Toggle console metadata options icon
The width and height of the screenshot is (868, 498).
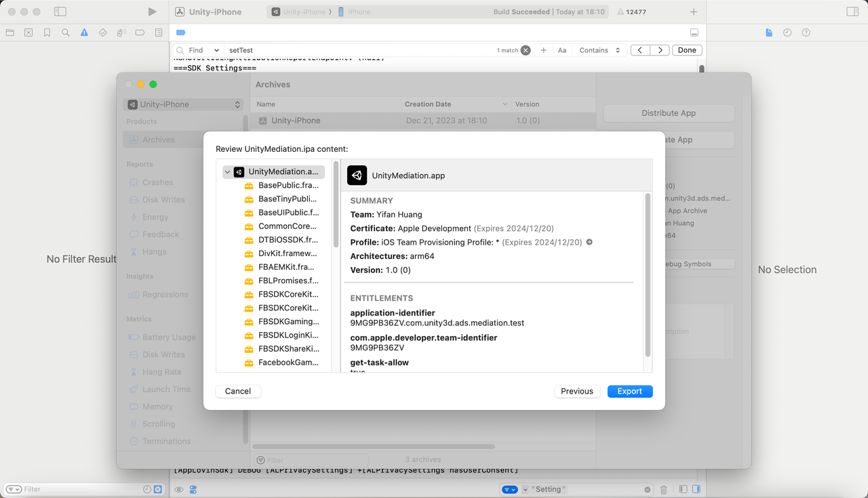click(x=193, y=489)
